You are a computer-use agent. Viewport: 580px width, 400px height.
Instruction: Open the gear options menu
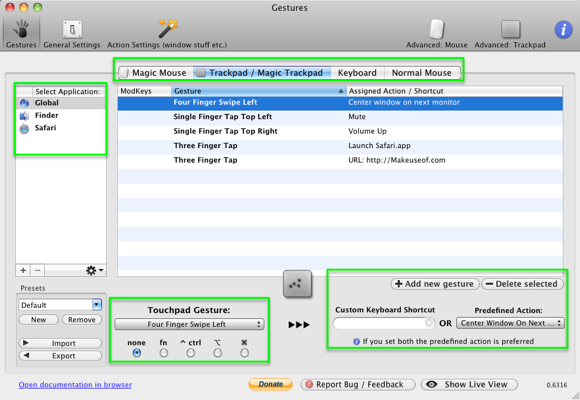point(94,270)
